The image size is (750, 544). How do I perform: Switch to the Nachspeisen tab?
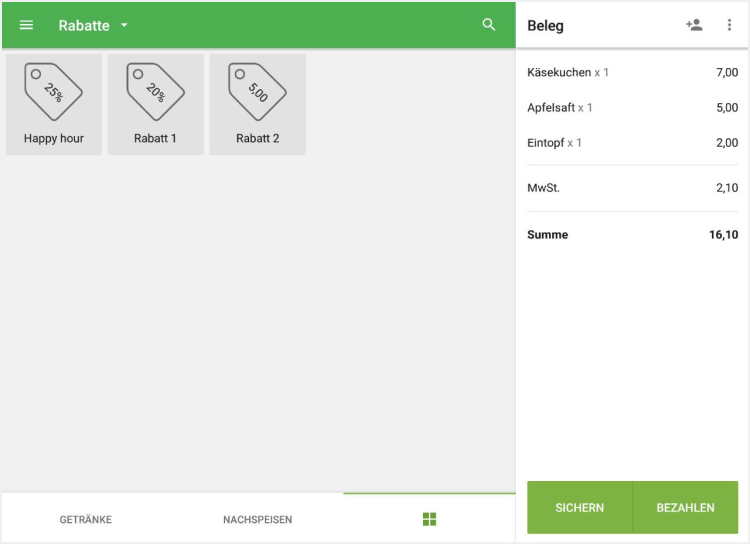click(x=257, y=519)
